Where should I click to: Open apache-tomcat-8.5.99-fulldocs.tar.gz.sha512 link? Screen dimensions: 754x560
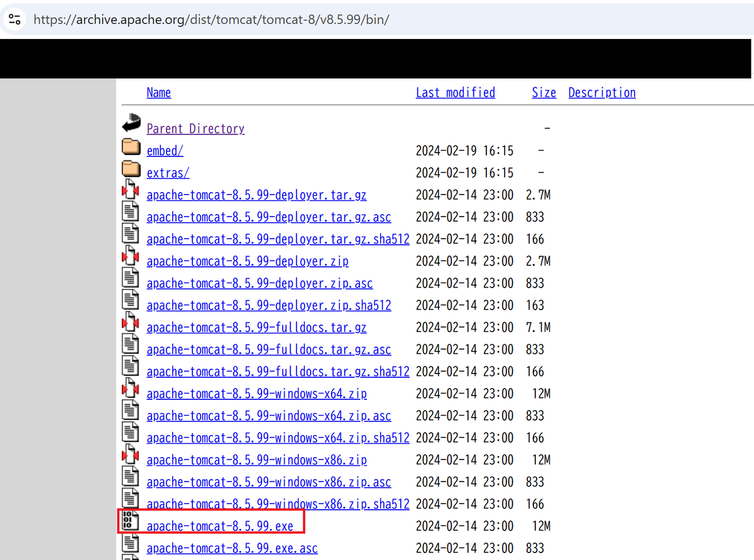(x=278, y=372)
